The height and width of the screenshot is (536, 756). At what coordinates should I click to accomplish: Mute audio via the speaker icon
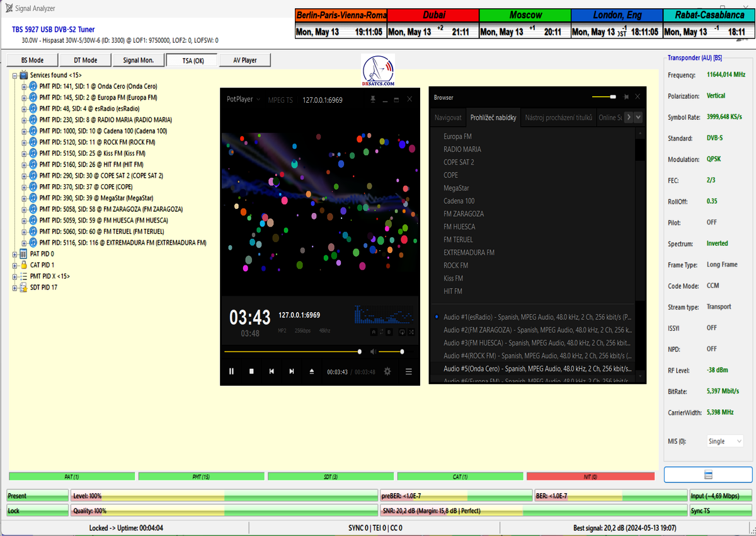click(373, 351)
